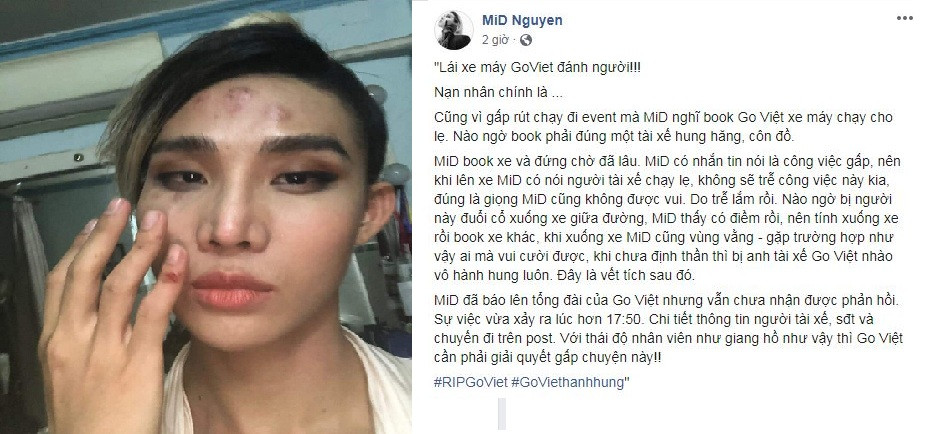Click the globe public privacy icon
926x434 pixels.
click(x=526, y=40)
